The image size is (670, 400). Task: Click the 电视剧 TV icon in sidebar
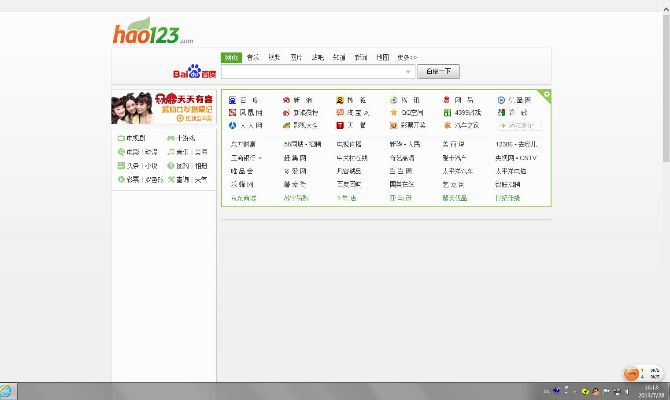(x=121, y=138)
